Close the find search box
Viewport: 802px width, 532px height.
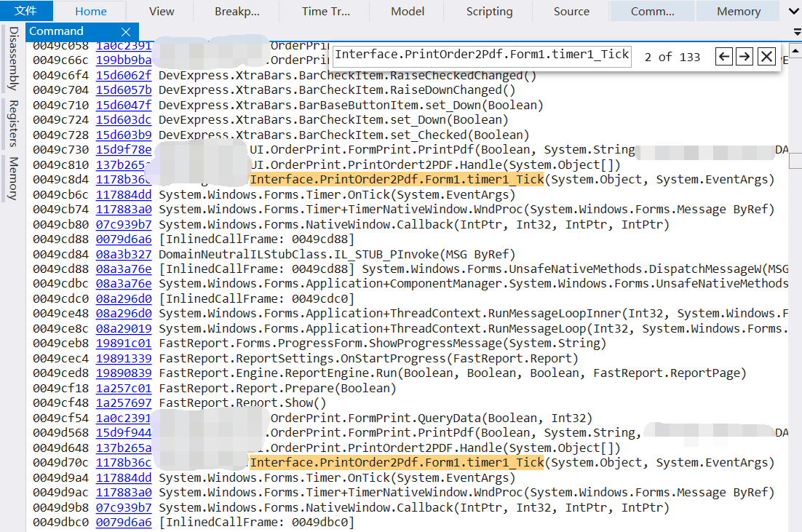point(766,56)
